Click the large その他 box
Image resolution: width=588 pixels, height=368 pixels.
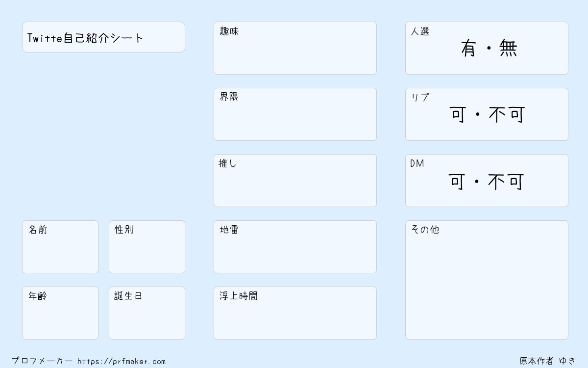(x=487, y=280)
